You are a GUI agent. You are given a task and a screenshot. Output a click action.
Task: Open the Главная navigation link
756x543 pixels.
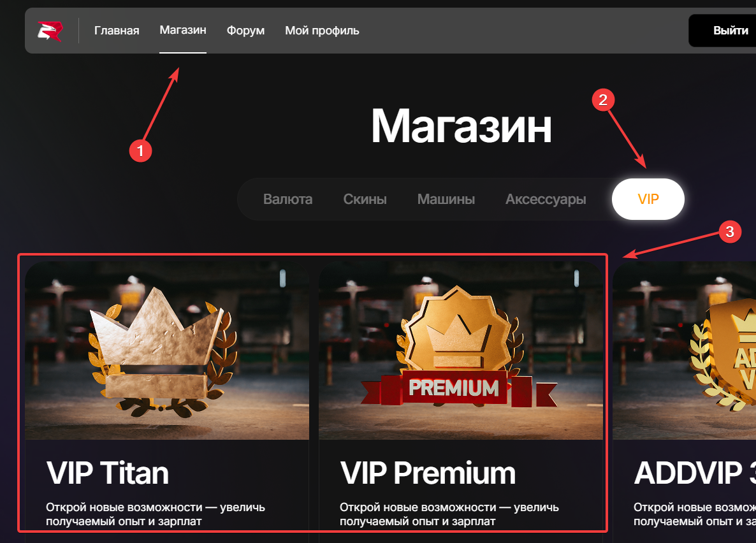[x=117, y=31]
